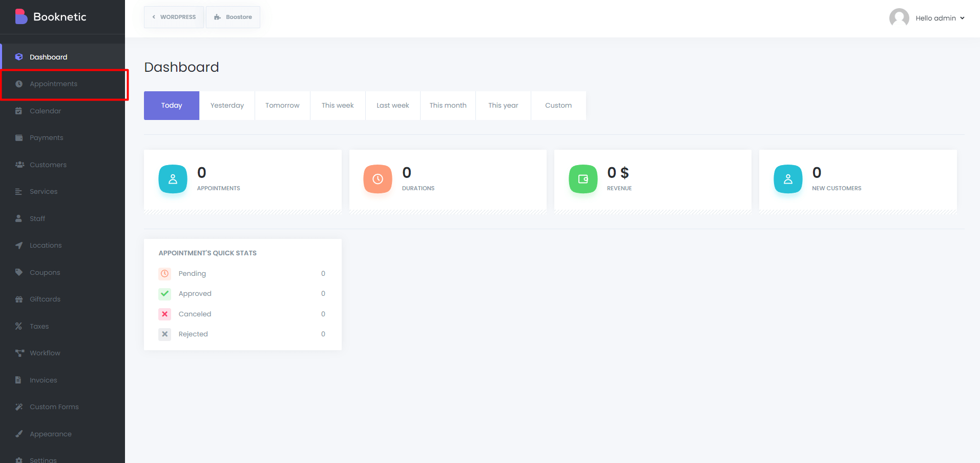This screenshot has height=463, width=980.
Task: Click the Booknetic brand name
Action: (60, 16)
